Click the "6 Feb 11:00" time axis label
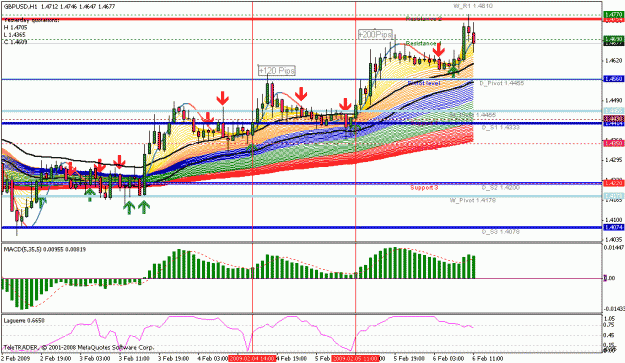Image resolution: width=625 pixels, height=363 pixels. pos(488,359)
